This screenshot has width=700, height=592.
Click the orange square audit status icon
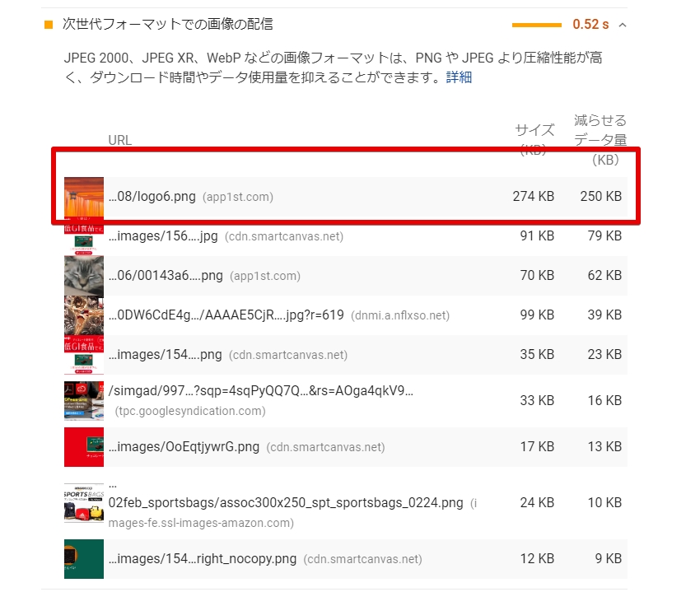49,25
